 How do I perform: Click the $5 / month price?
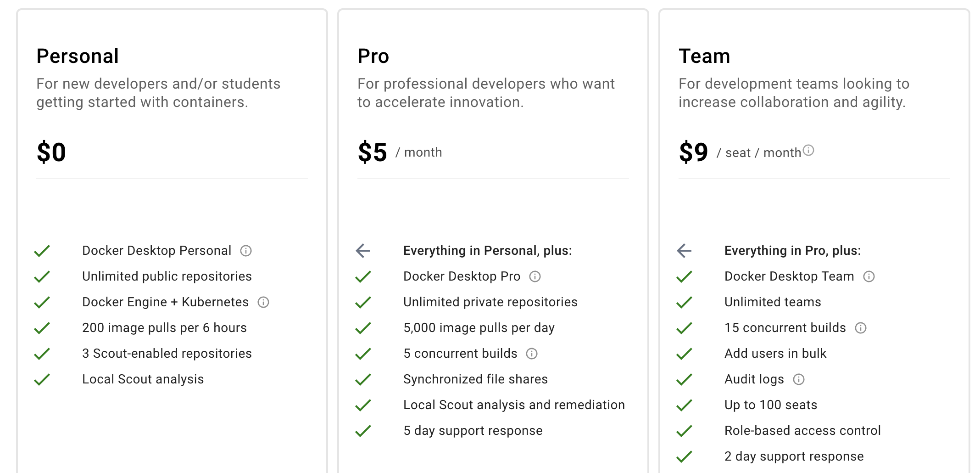400,152
